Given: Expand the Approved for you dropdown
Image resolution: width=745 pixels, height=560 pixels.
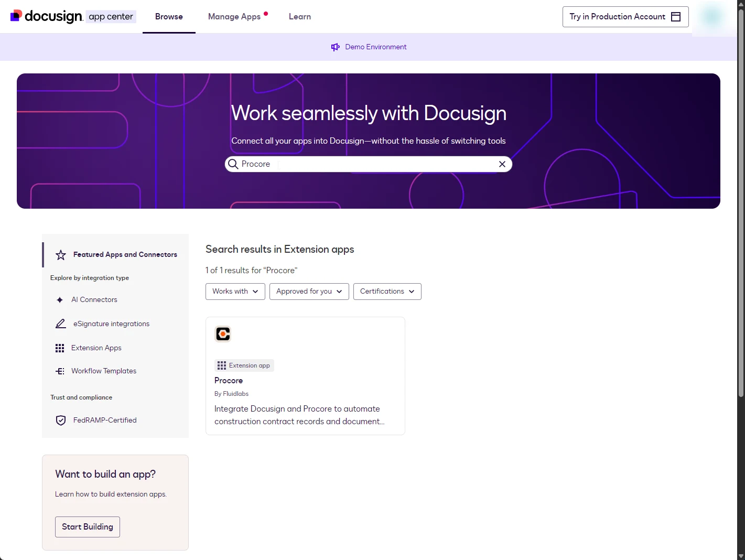Looking at the screenshot, I should 309,292.
